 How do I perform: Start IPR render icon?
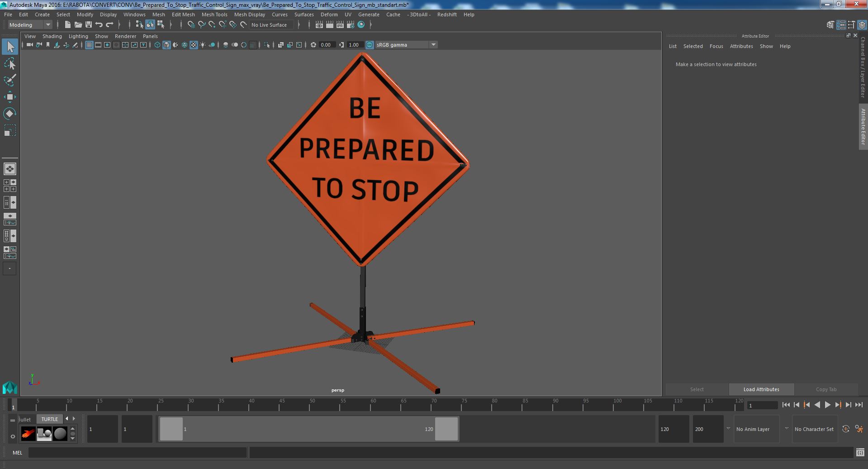pos(340,25)
